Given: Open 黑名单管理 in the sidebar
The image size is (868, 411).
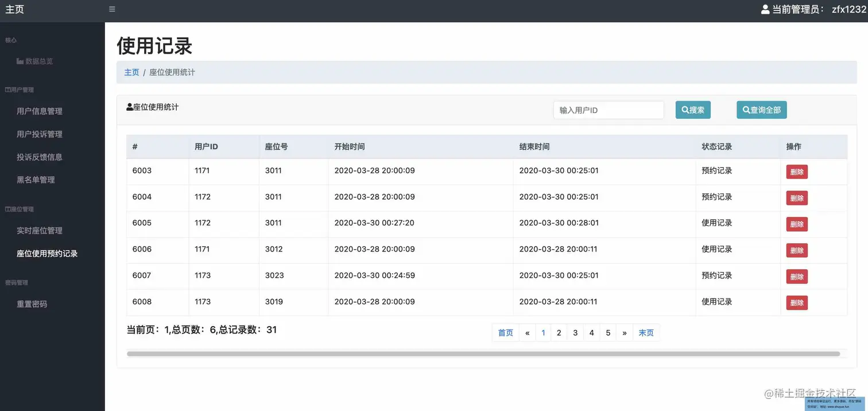Looking at the screenshot, I should [x=36, y=180].
